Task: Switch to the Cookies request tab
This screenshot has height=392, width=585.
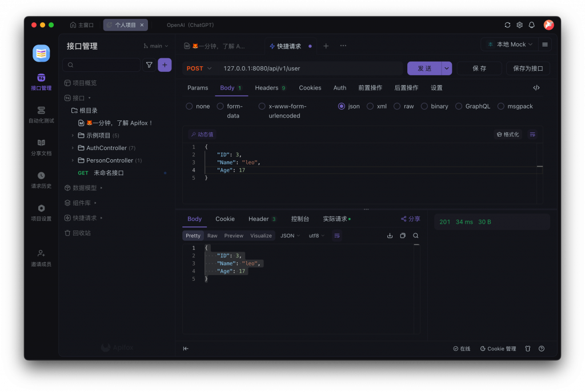Action: point(310,88)
